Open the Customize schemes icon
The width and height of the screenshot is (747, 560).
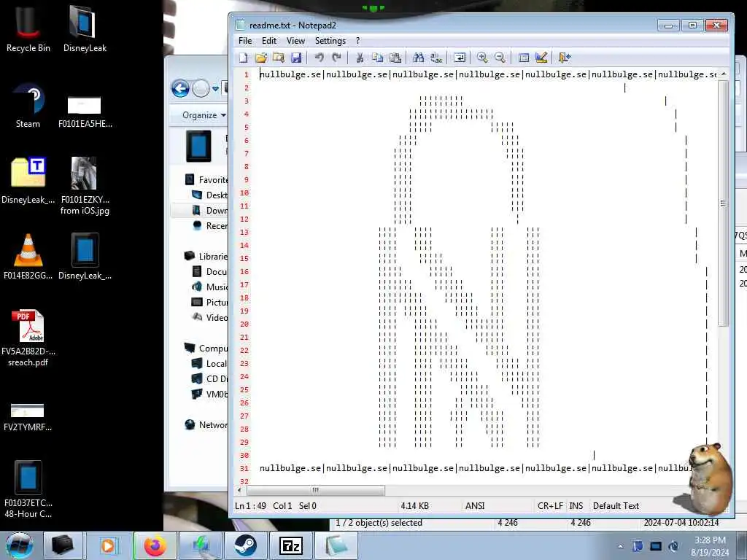click(541, 58)
